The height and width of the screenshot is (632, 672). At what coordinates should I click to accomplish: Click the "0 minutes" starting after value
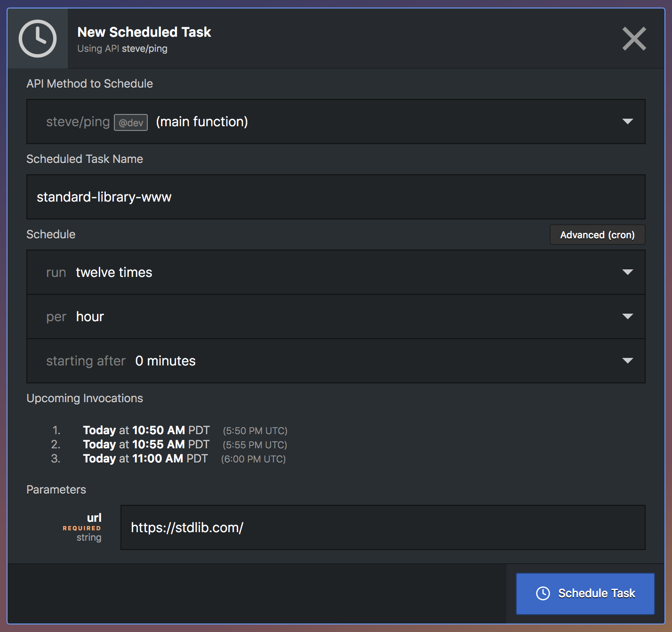click(x=165, y=361)
